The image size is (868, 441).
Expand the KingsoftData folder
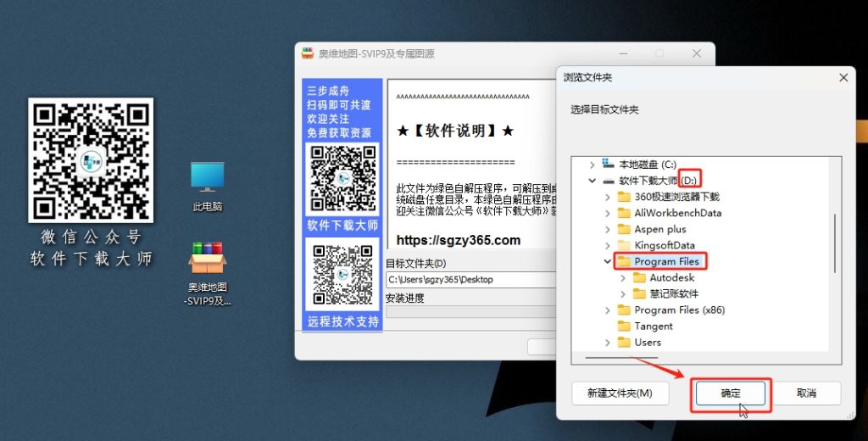[607, 245]
